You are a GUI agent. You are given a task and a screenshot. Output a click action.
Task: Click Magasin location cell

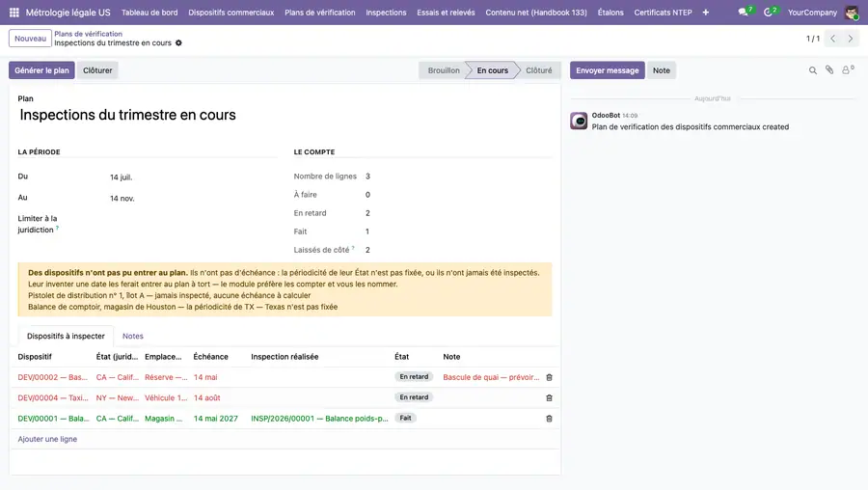coord(163,419)
